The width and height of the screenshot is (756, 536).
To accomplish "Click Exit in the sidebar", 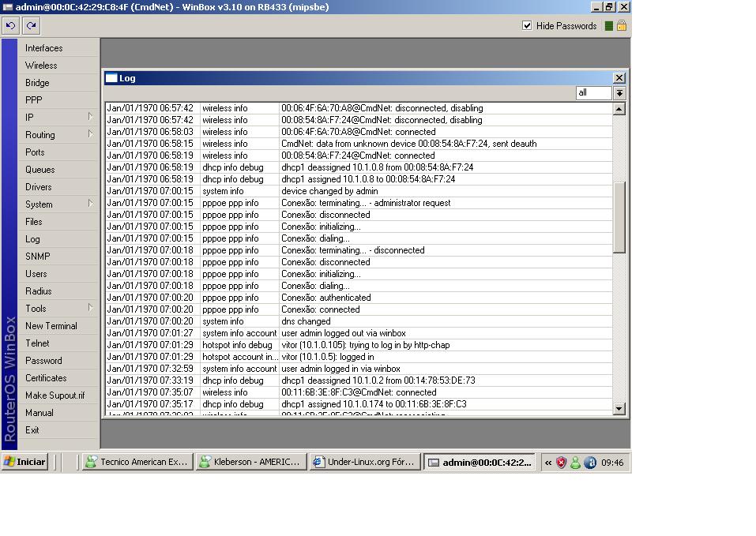I will coord(58,429).
